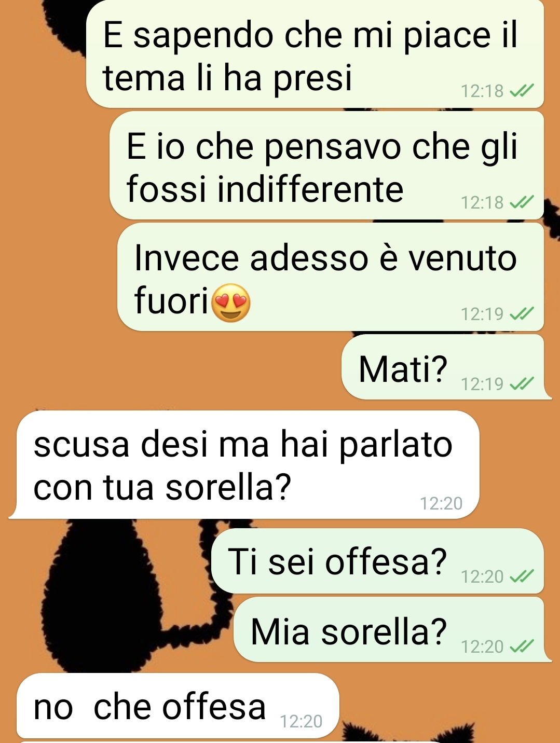Tap the read receipt ticks next to "Mati?"
The width and height of the screenshot is (560, 743).
pos(522,384)
